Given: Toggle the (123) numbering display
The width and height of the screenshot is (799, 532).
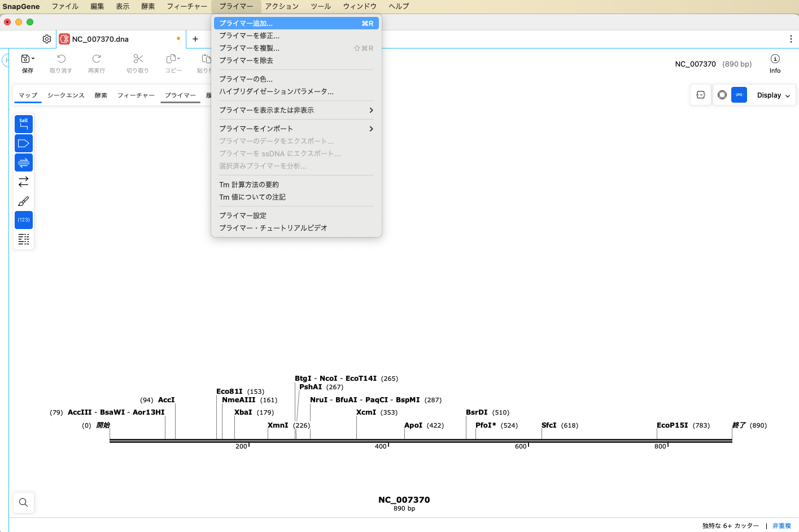Looking at the screenshot, I should point(23,219).
